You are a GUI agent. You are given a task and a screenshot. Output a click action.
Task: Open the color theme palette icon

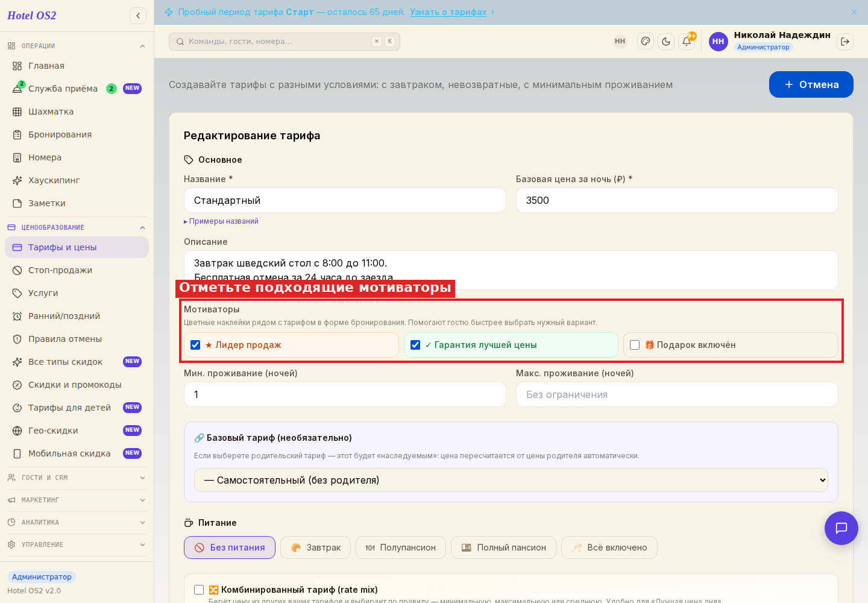pyautogui.click(x=646, y=42)
